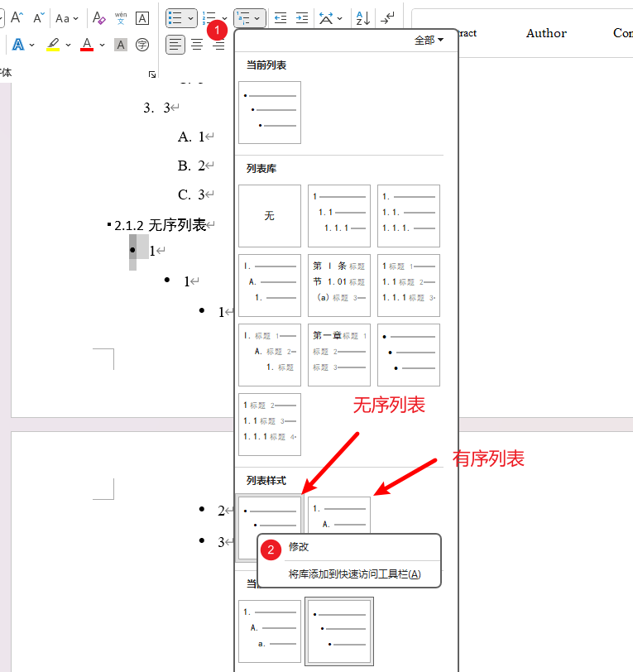
Task: Choose the 第I条 标题 list thumbnail
Action: point(339,286)
